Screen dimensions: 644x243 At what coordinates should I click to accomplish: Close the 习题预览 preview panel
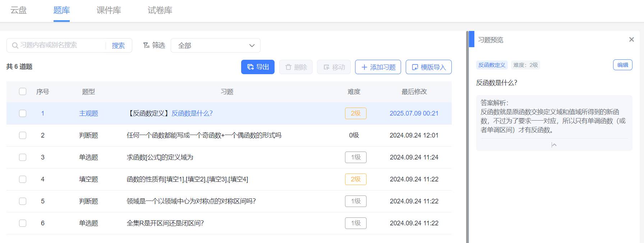(x=631, y=40)
